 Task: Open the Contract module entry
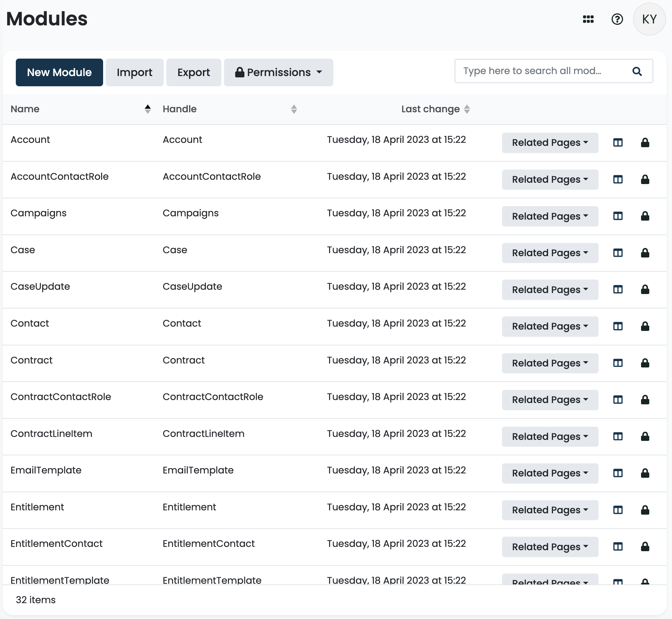32,360
